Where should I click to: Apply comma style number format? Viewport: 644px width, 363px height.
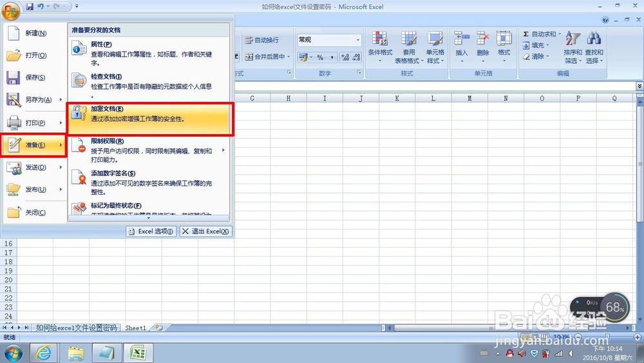[x=332, y=57]
